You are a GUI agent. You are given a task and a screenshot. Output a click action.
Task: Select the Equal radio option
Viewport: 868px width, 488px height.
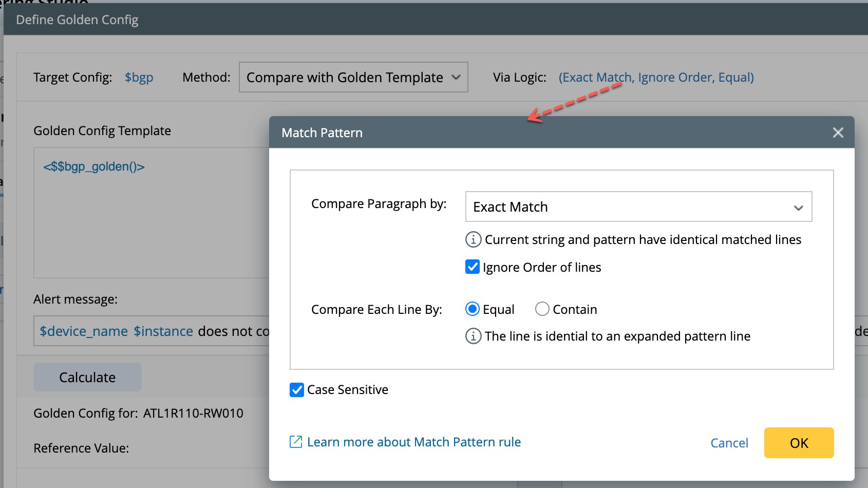click(473, 309)
